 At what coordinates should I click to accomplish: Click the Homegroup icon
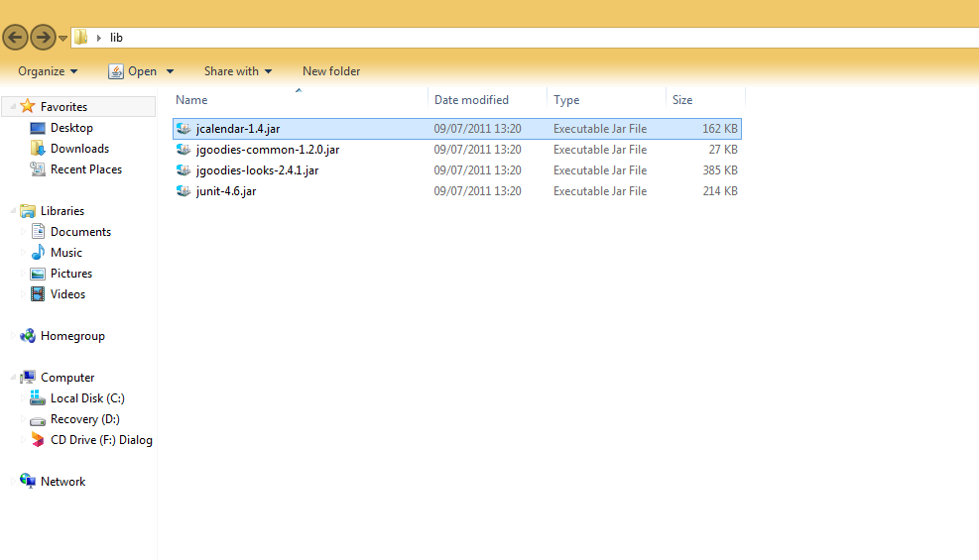point(28,335)
